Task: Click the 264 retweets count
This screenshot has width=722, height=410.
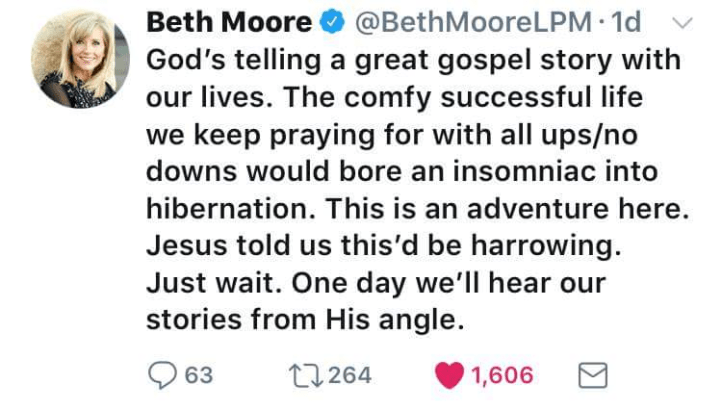Action: tap(350, 375)
